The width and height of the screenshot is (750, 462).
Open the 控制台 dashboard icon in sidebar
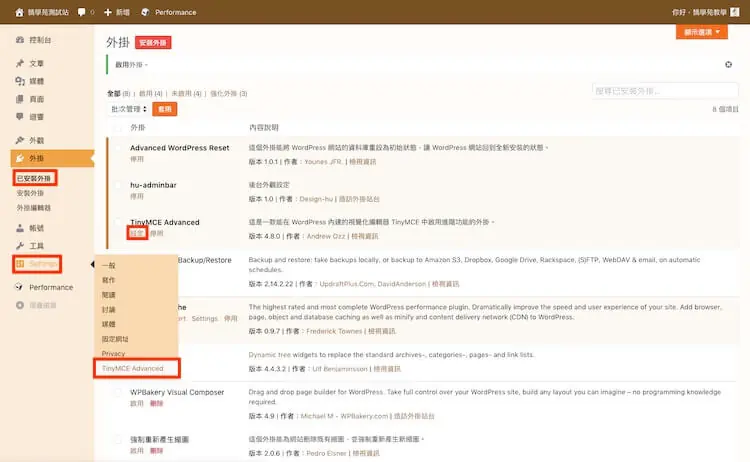coord(20,40)
